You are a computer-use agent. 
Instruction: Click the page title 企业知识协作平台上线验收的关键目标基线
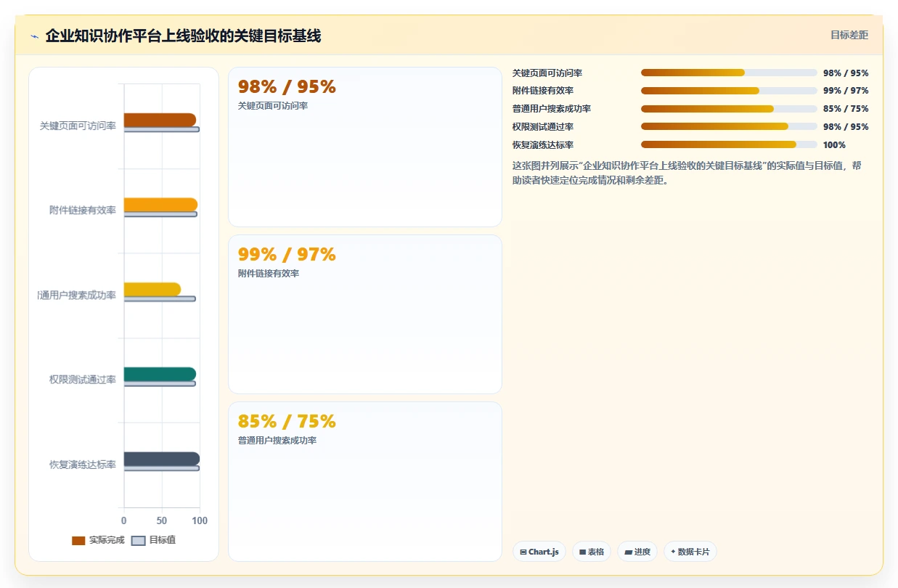183,36
